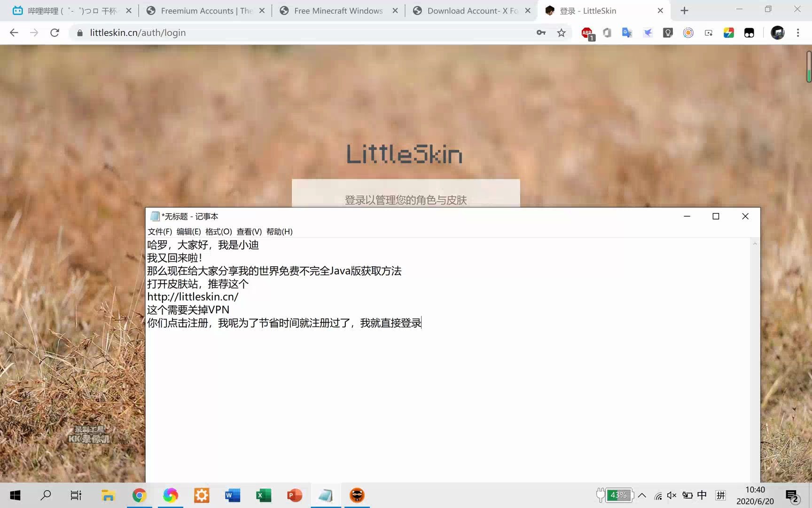812x508 pixels.
Task: Click the Notepad taskbar icon
Action: (326, 495)
